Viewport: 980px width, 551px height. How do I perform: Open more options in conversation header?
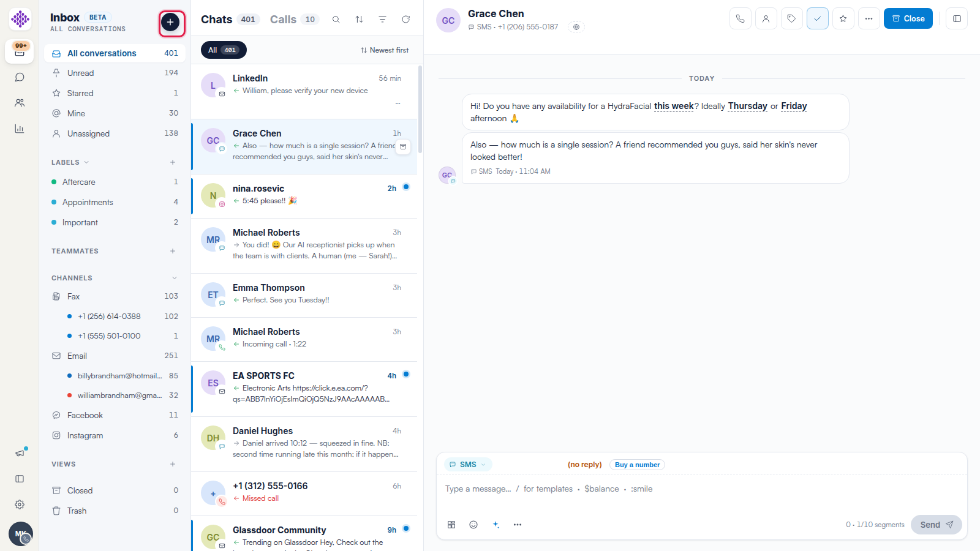869,18
